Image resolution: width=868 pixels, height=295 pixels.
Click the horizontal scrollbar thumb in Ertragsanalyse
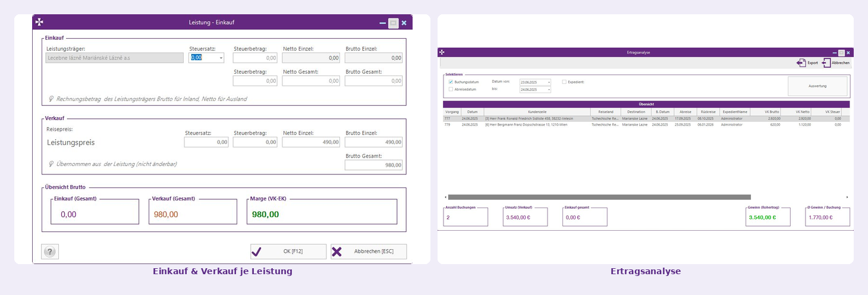[x=599, y=197]
